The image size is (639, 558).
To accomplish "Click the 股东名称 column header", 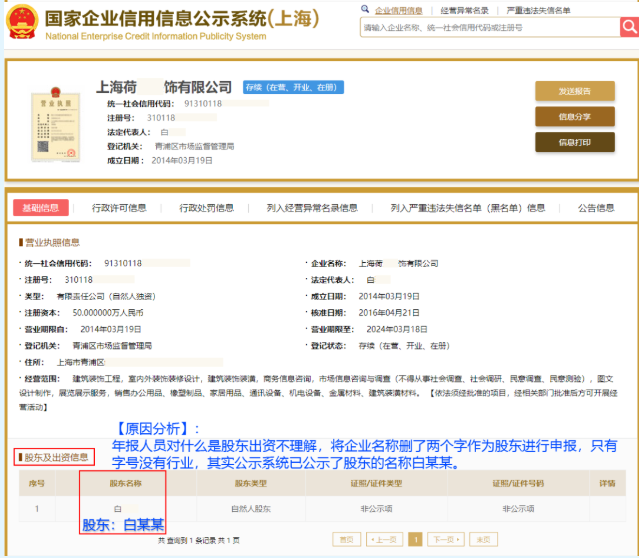I will coord(126,483).
